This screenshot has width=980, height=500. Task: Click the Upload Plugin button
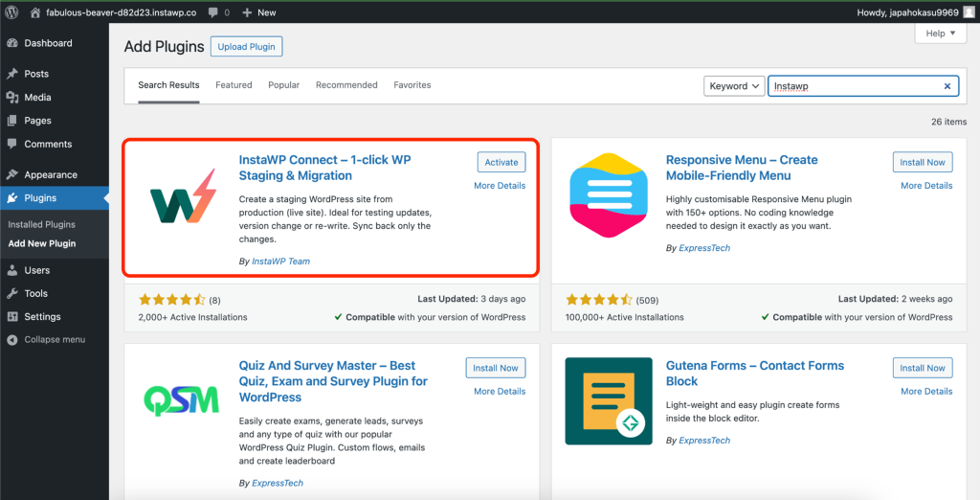tap(247, 47)
